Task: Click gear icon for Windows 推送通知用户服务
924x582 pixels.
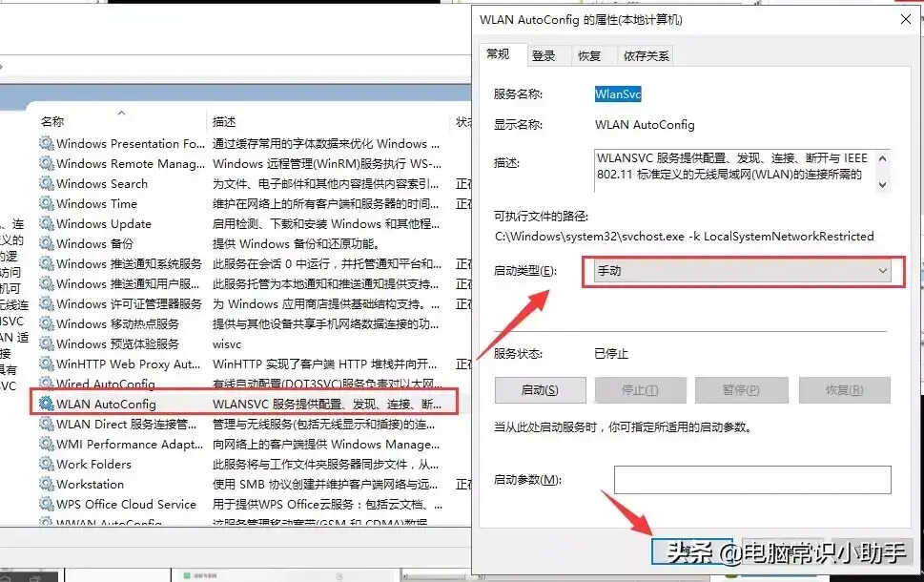Action: [46, 283]
